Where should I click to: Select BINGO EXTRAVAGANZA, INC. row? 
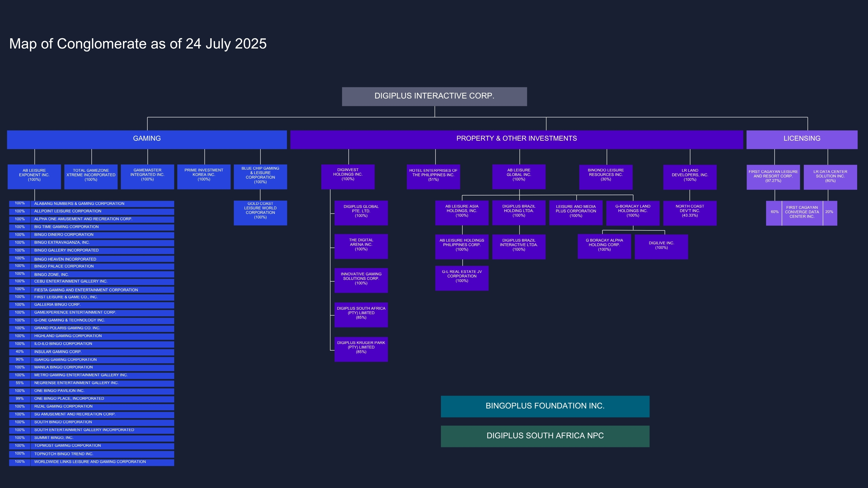click(92, 243)
